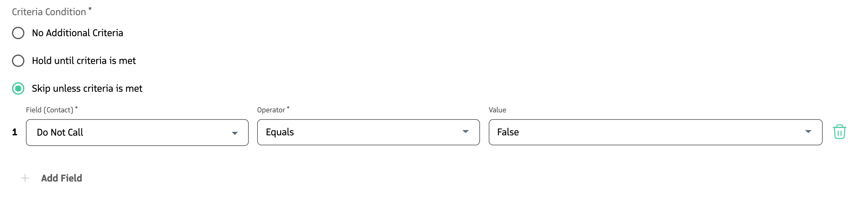Click the empty circle beside No Additional Criteria
The width and height of the screenshot is (868, 197).
click(18, 33)
